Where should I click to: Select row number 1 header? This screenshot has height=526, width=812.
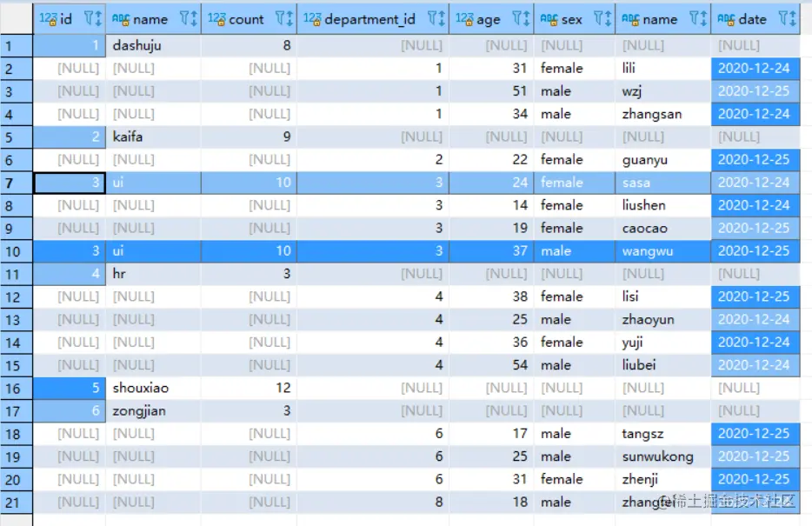point(17,45)
